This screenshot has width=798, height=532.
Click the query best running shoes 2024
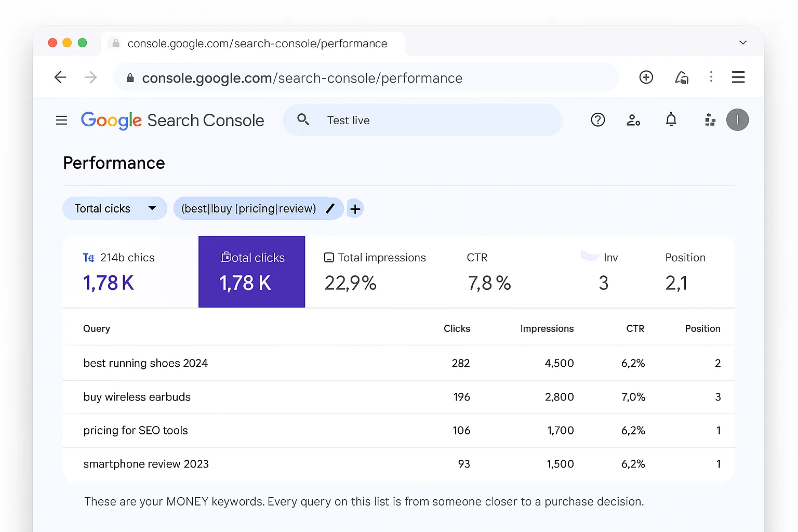[x=145, y=363]
